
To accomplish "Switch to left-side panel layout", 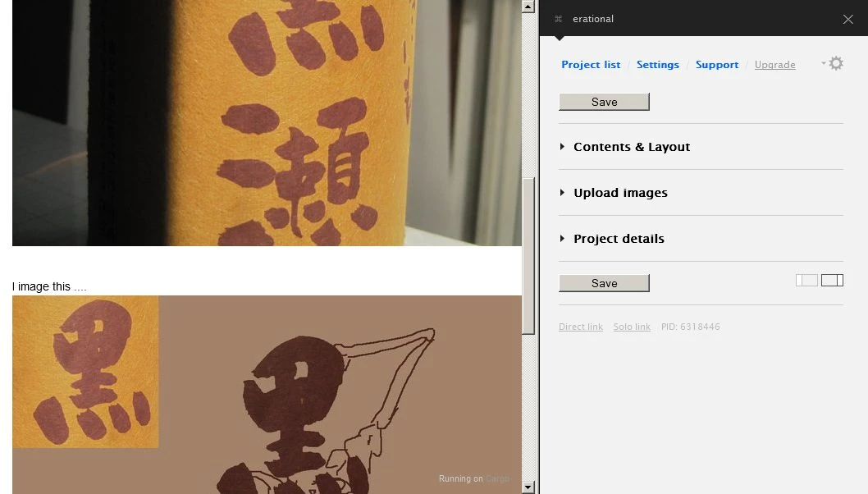I will [806, 281].
